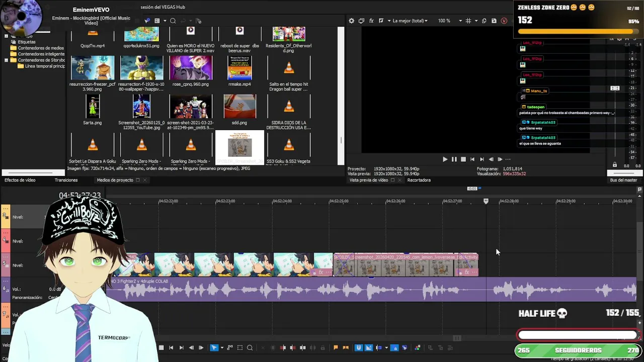644x362 pixels.
Task: Open more options ellipsis in preview transport
Action: (x=508, y=159)
